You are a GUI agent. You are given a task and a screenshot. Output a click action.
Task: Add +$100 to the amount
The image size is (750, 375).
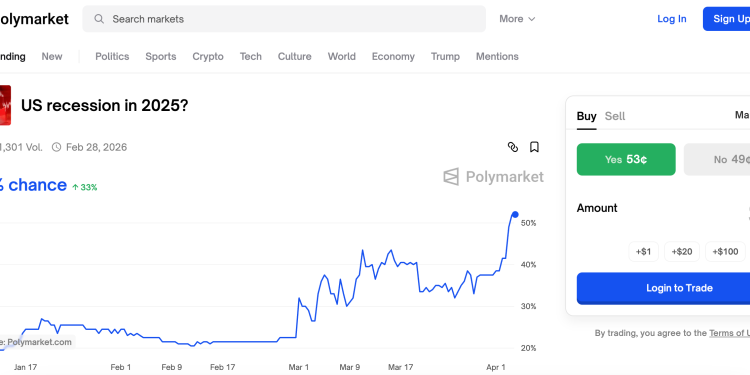(725, 252)
